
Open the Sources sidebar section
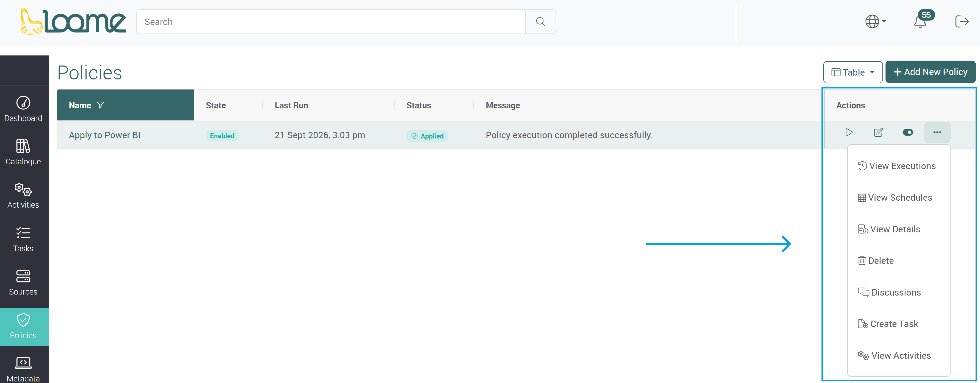[23, 282]
